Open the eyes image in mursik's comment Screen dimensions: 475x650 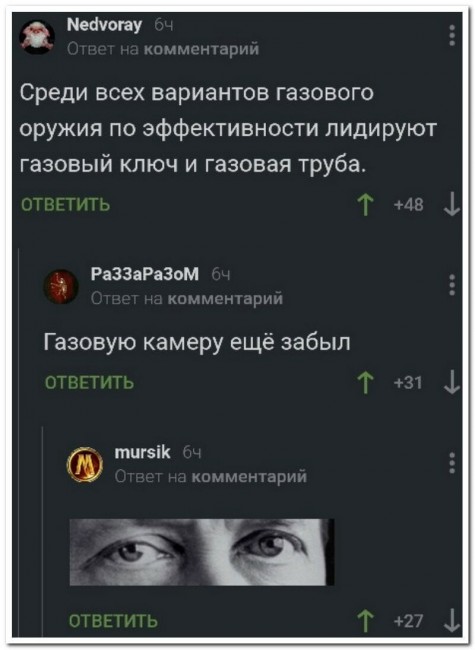[202, 552]
